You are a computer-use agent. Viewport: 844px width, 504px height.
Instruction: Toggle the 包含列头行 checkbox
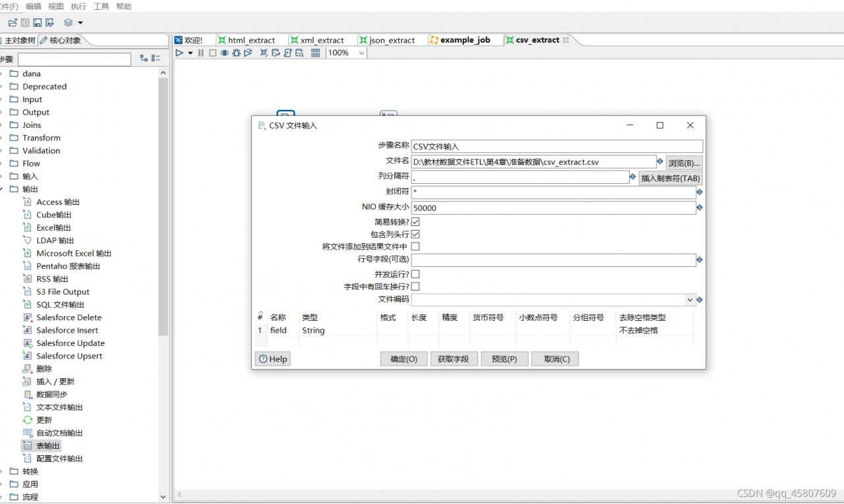[415, 234]
